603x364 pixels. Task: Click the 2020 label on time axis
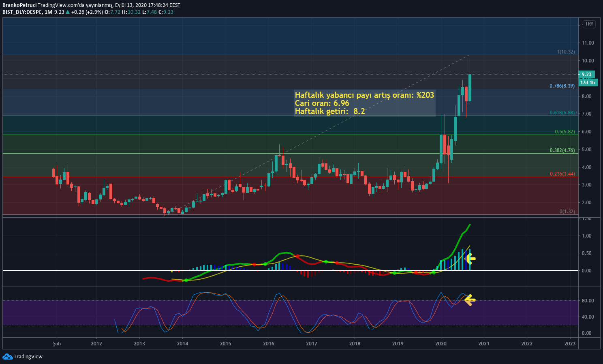441,344
